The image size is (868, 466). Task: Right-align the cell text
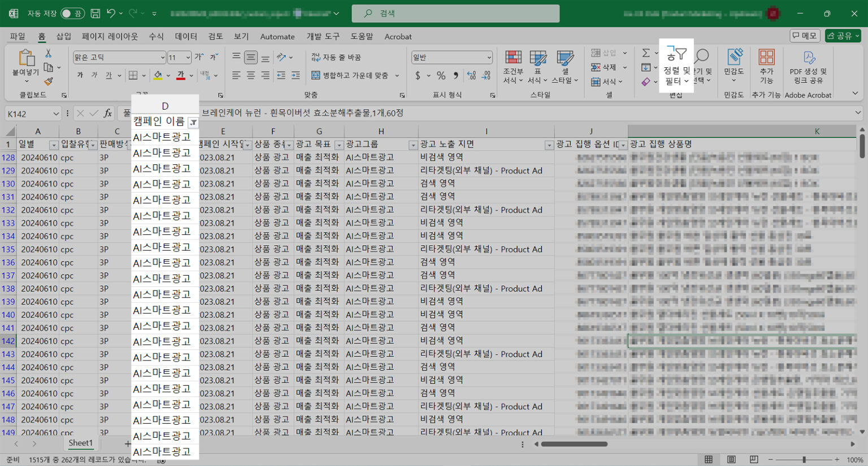266,75
